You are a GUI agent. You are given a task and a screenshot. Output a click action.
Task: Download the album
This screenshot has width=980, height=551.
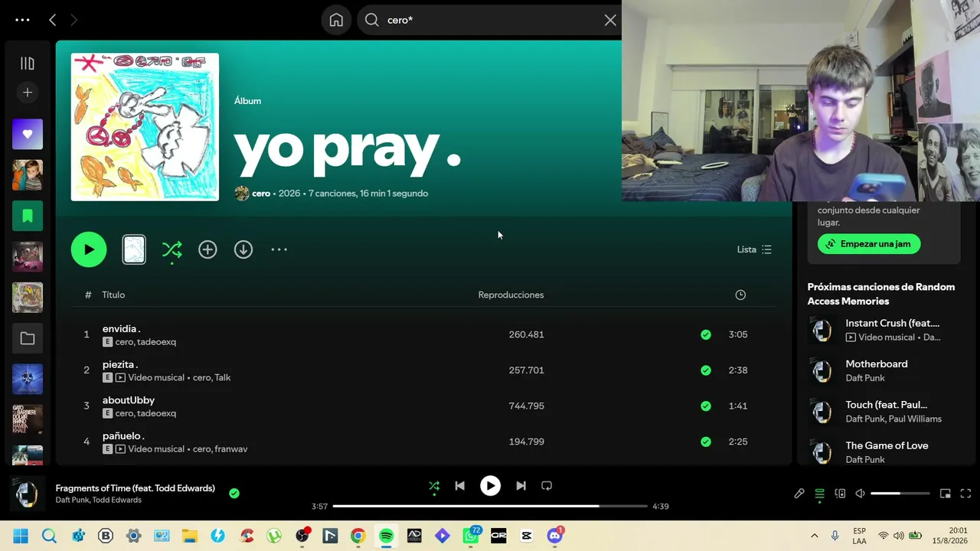243,249
